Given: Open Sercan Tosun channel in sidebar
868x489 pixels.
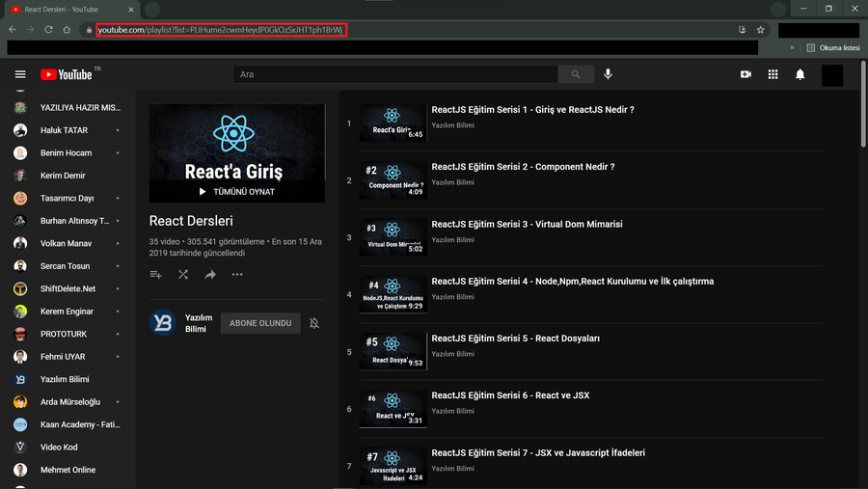Looking at the screenshot, I should pyautogui.click(x=68, y=266).
